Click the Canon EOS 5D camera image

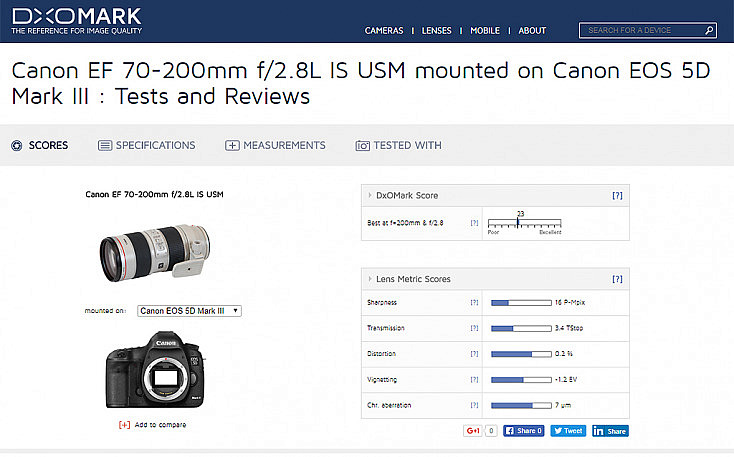click(x=155, y=369)
